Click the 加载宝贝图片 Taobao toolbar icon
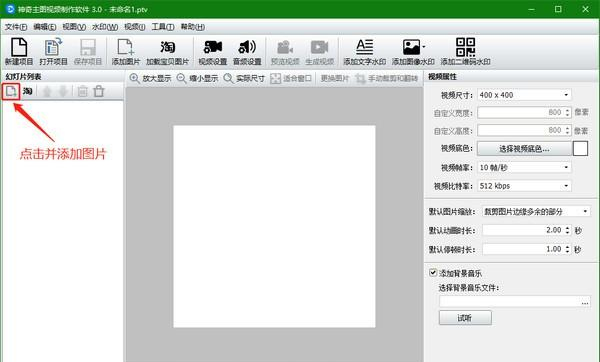600x362 pixels. pyautogui.click(x=168, y=52)
